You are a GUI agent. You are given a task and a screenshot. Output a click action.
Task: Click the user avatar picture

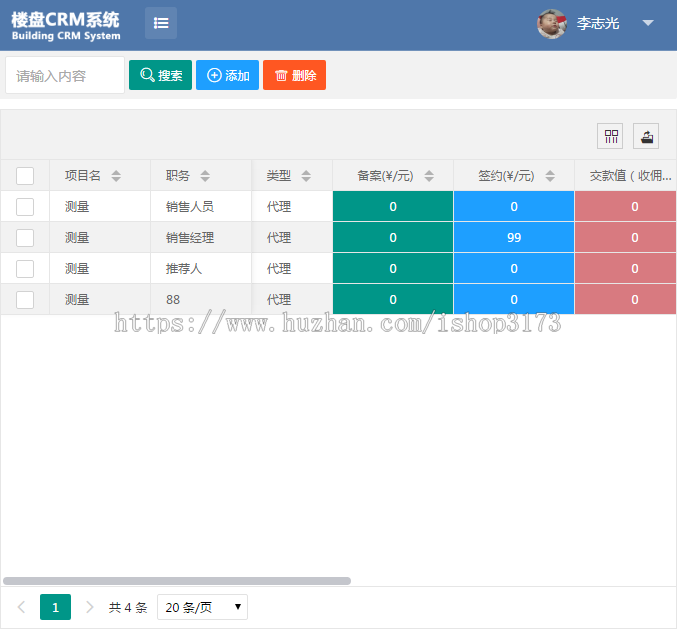552,24
